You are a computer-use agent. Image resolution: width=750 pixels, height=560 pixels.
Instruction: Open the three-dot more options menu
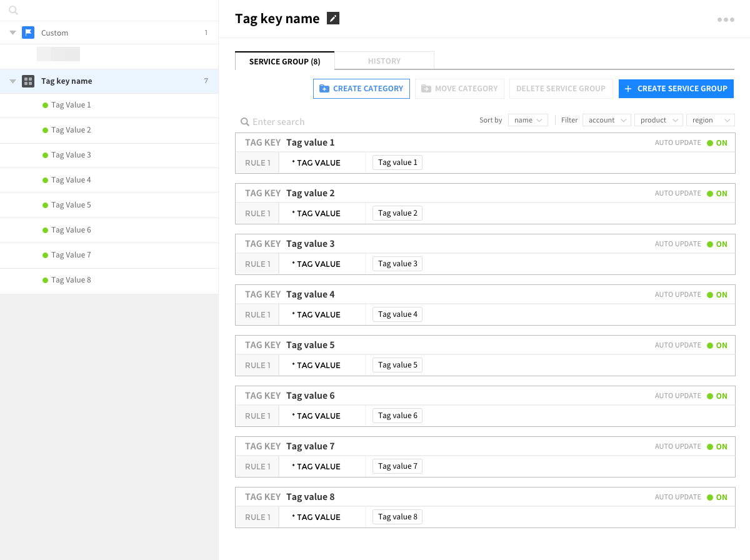point(726,20)
